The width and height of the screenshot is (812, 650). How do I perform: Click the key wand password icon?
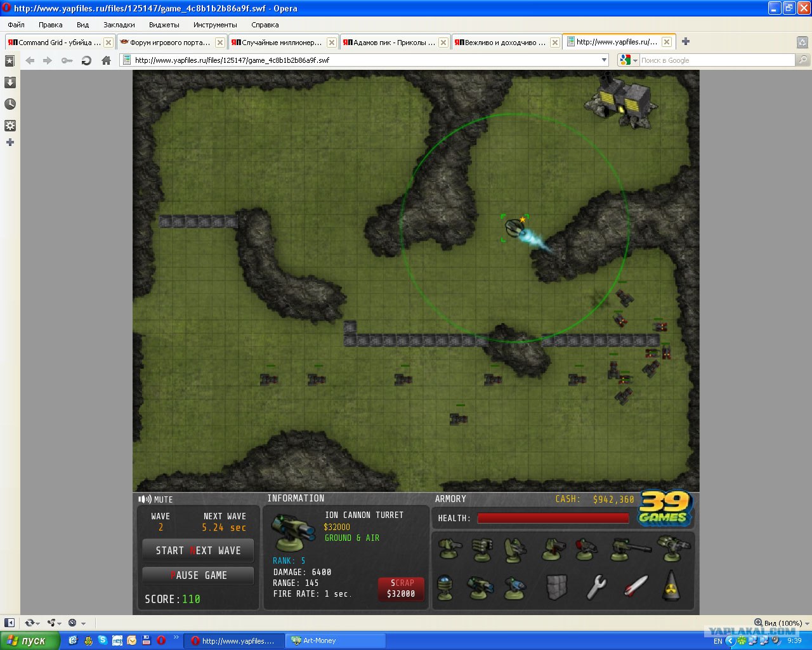[x=67, y=60]
